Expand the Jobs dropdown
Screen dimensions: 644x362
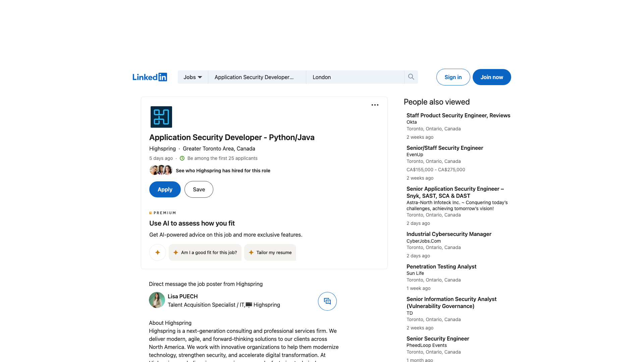193,77
